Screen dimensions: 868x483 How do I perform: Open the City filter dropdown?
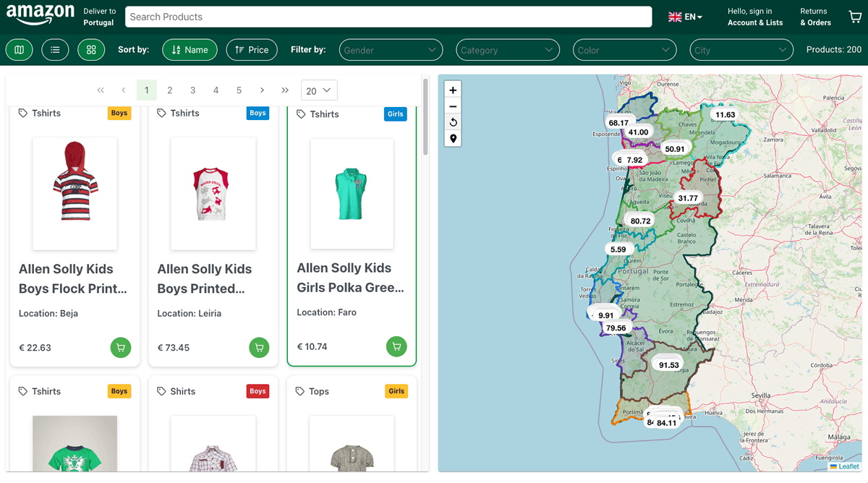[x=741, y=50]
